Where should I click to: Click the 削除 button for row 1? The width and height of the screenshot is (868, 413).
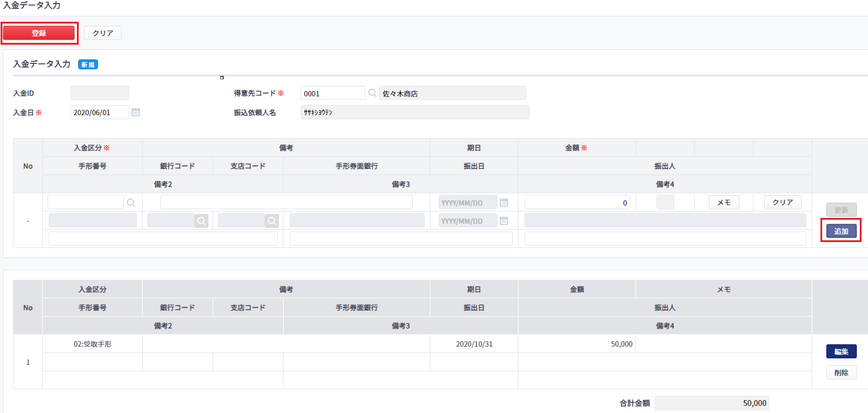tap(842, 372)
